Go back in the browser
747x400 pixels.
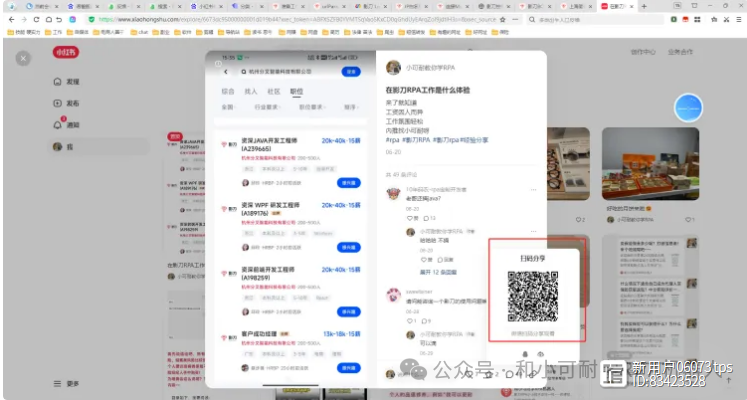point(11,20)
